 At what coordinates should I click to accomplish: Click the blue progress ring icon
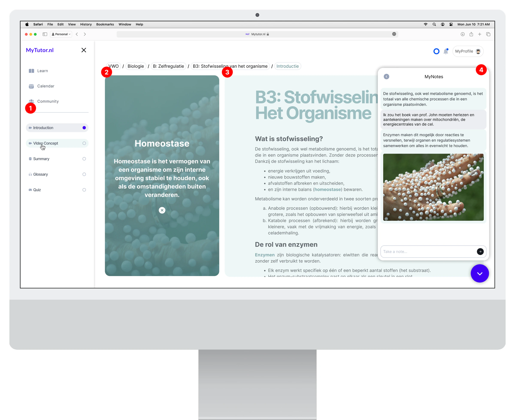[x=436, y=51]
